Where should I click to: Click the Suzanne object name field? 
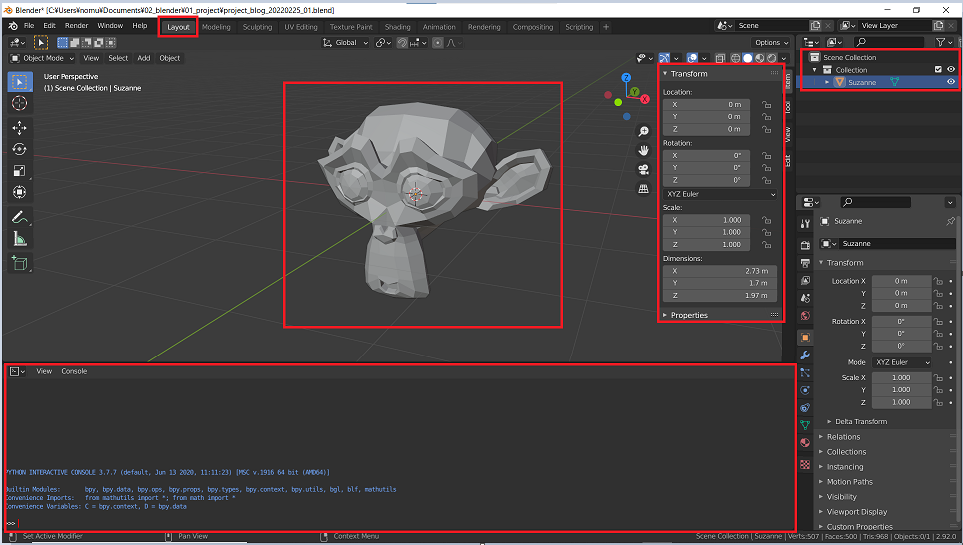click(x=897, y=244)
